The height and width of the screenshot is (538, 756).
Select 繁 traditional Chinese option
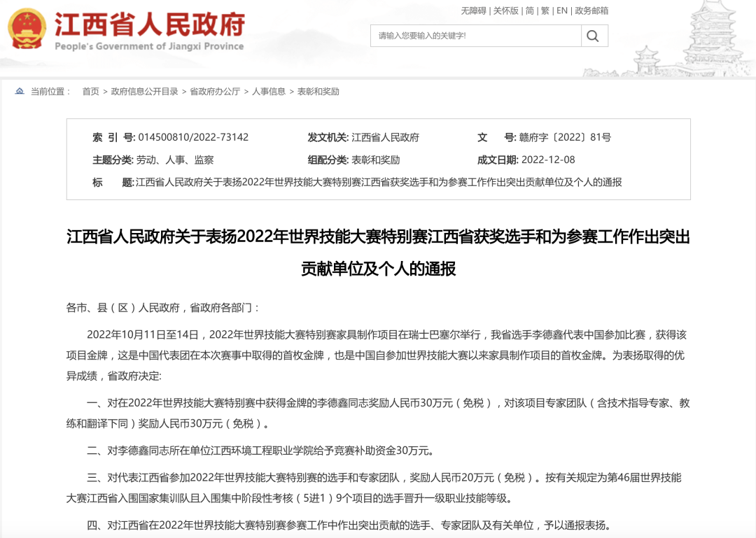[x=545, y=10]
